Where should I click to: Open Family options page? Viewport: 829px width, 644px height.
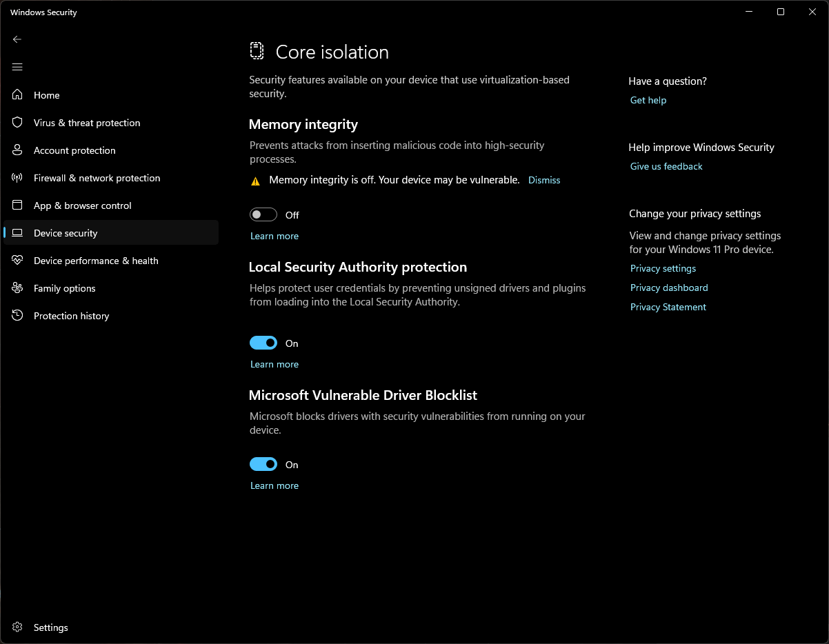click(111, 288)
